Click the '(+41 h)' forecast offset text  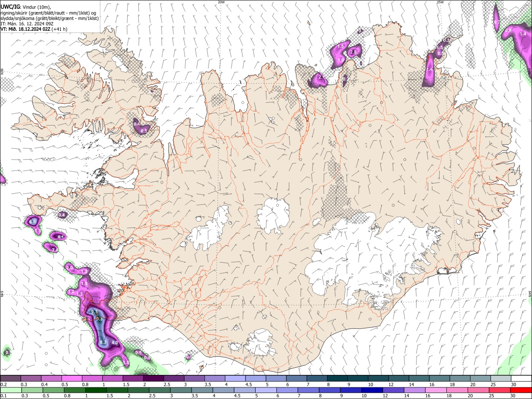(60, 29)
